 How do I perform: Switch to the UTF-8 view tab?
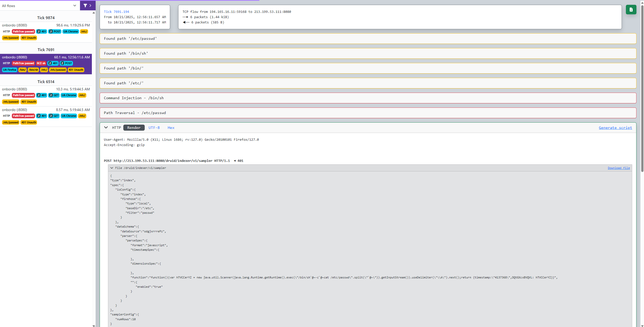click(x=154, y=128)
